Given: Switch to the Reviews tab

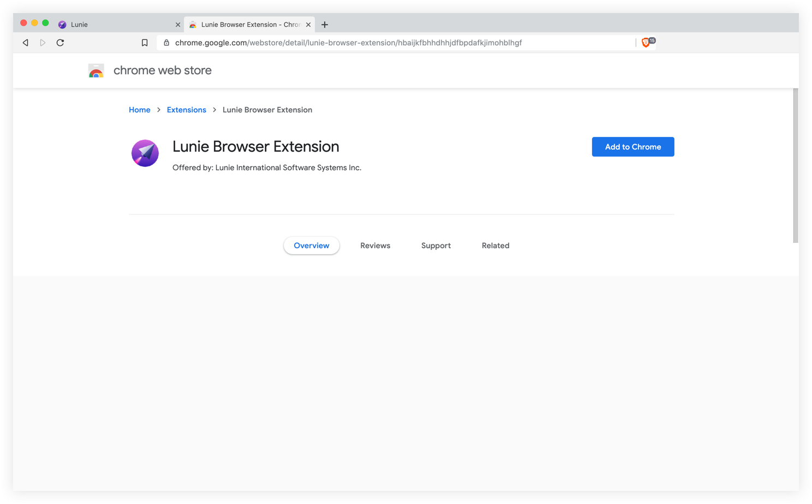Looking at the screenshot, I should coord(375,245).
